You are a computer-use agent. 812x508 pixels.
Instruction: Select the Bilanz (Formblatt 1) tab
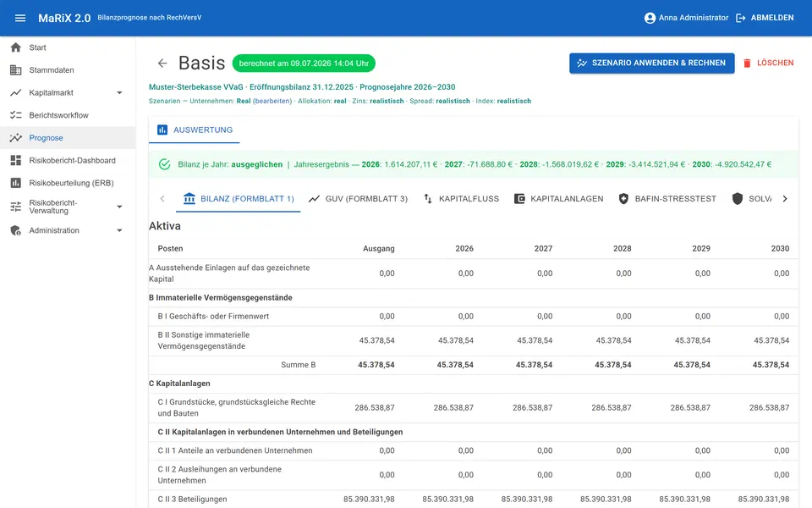tap(239, 198)
